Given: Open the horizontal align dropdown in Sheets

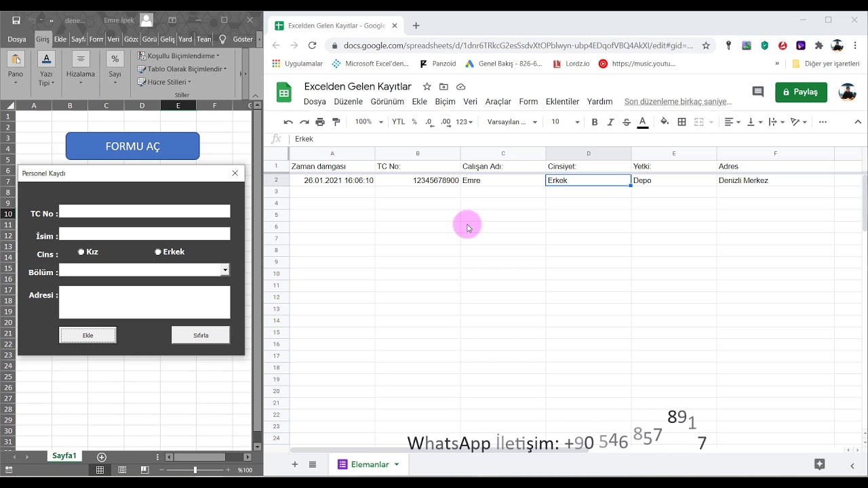Looking at the screenshot, I should pos(732,122).
